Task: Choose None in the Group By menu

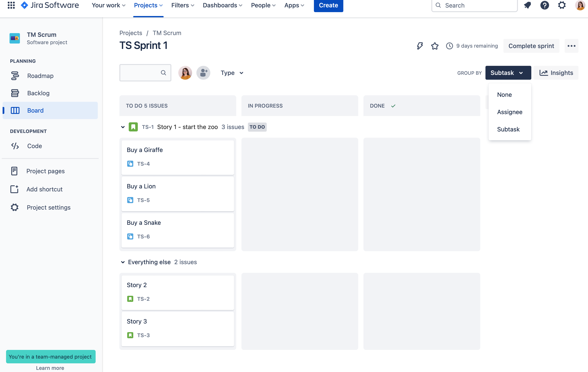Action: [504, 95]
